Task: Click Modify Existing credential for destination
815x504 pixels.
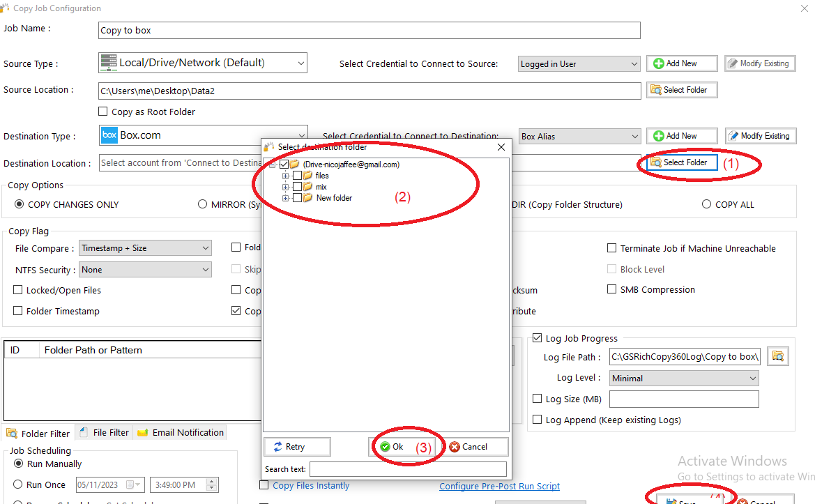Action: point(761,136)
